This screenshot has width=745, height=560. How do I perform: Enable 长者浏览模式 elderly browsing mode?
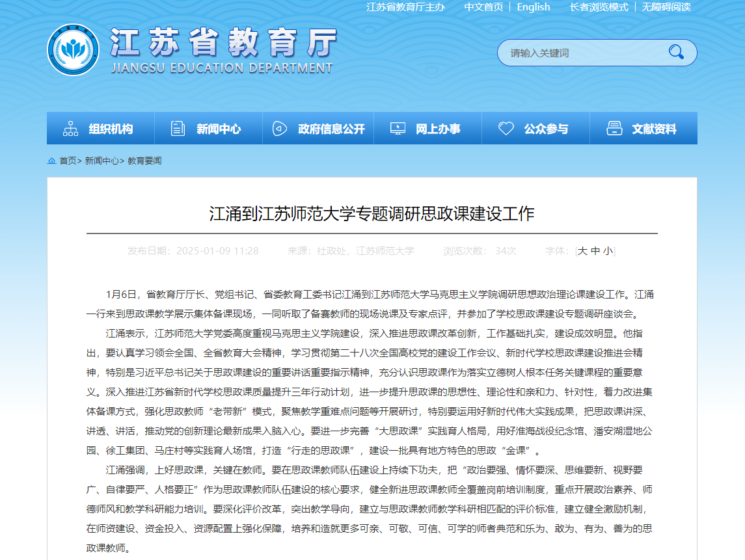click(x=599, y=7)
